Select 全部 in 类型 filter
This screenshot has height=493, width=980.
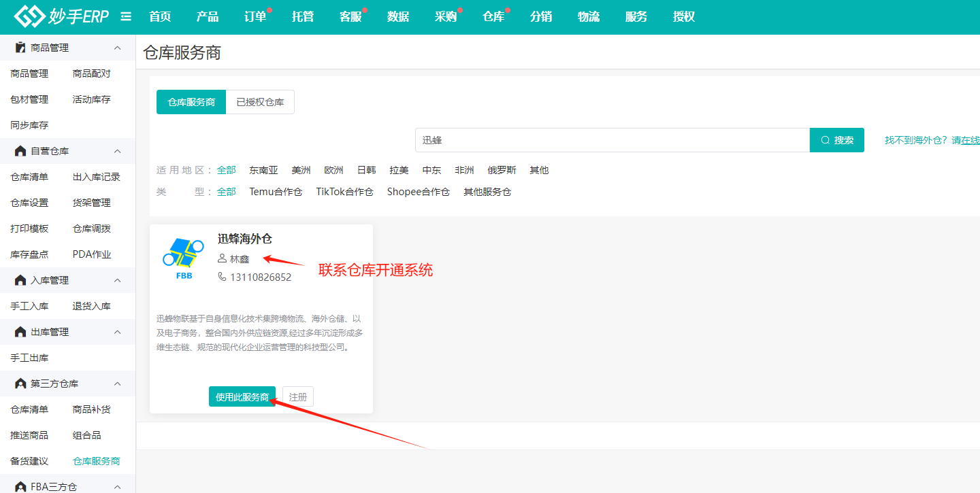pyautogui.click(x=227, y=192)
